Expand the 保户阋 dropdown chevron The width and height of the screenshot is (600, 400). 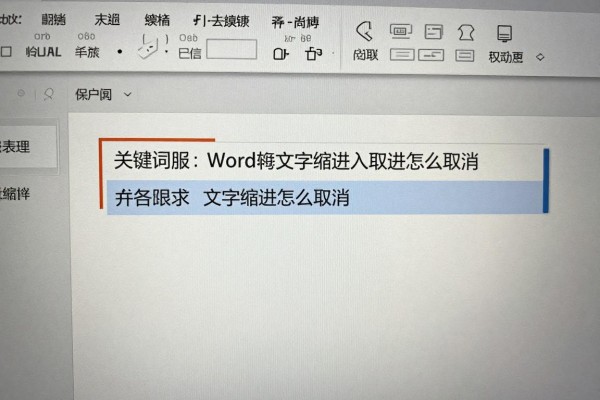127,94
